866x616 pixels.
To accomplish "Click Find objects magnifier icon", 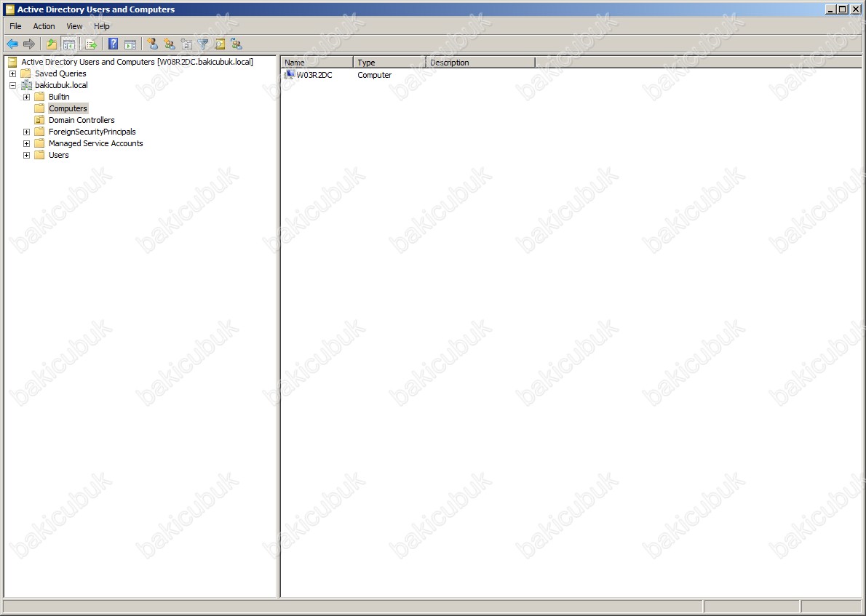I will (220, 44).
